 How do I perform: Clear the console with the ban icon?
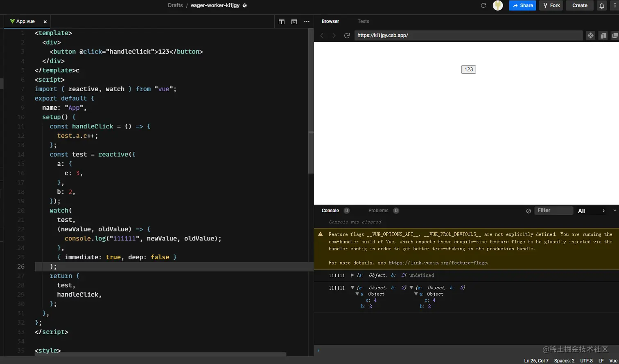point(529,211)
